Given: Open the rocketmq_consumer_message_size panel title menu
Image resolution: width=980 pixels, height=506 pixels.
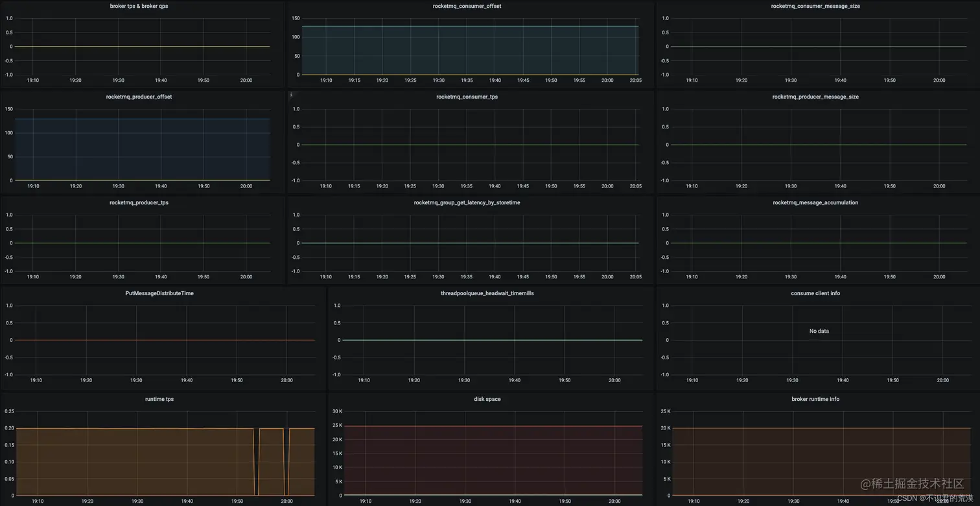Looking at the screenshot, I should (815, 6).
